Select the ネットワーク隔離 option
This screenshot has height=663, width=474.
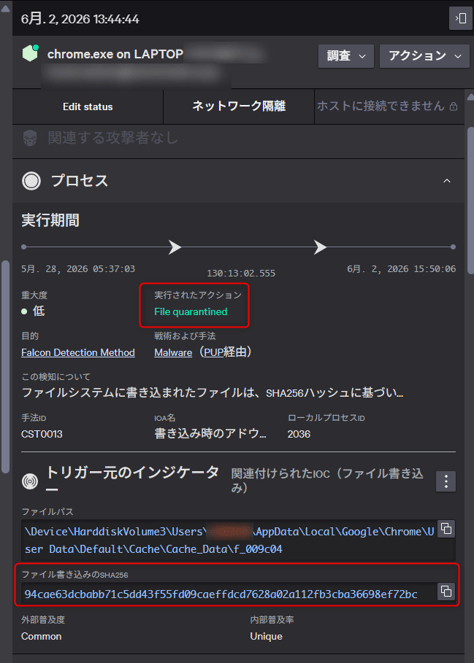click(x=239, y=106)
